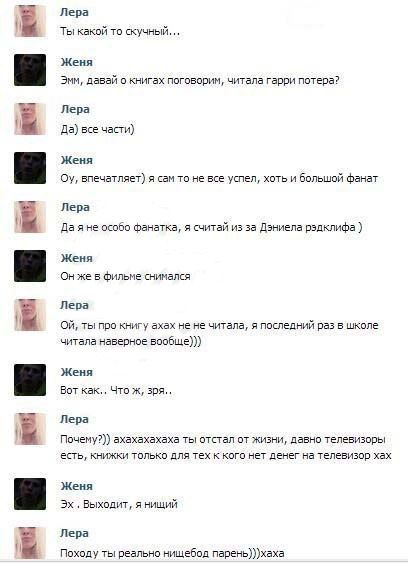Select the message about телевизоры and книжки
The image size is (408, 563).
pyautogui.click(x=226, y=447)
